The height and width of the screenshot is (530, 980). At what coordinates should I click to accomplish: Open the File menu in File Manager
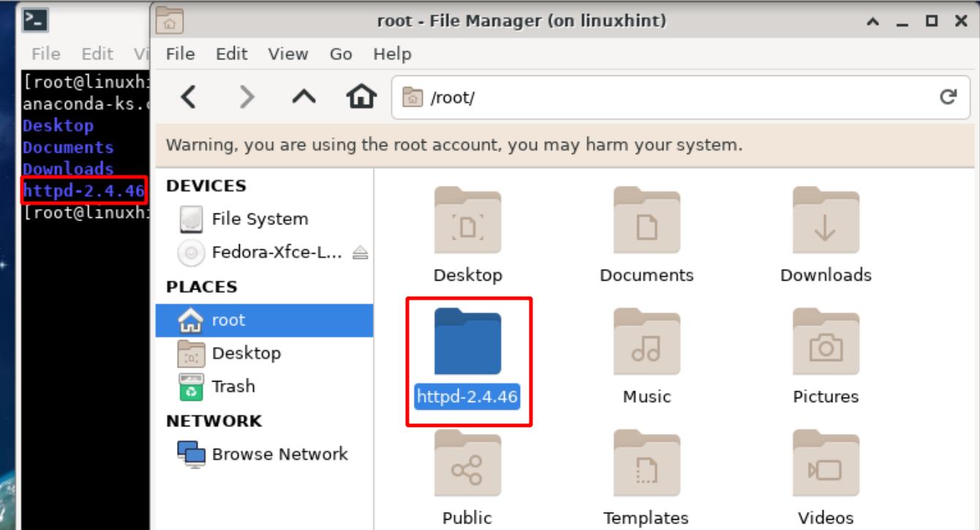pos(180,54)
